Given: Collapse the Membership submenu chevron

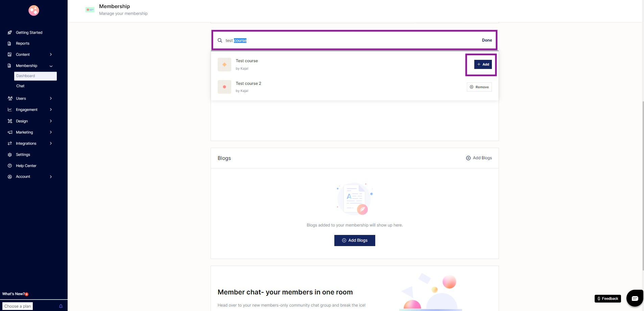Looking at the screenshot, I should click(x=51, y=66).
